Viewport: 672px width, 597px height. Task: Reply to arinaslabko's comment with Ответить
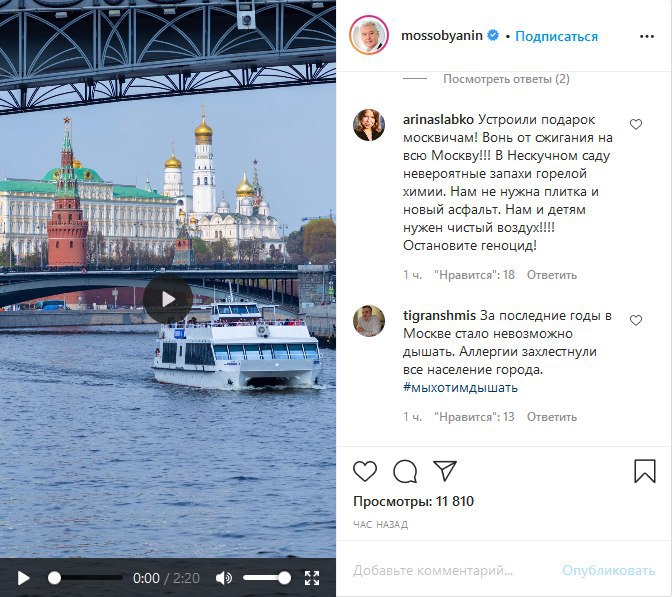552,275
